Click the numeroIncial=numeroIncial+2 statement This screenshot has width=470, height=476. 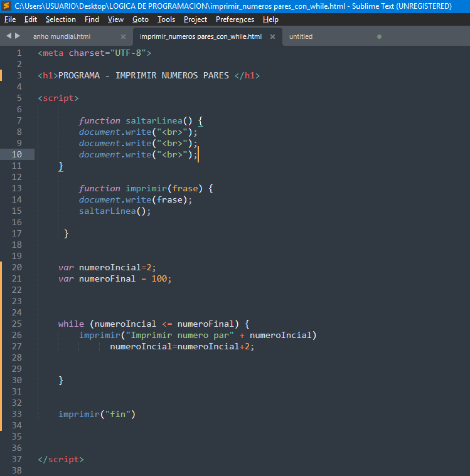click(182, 346)
